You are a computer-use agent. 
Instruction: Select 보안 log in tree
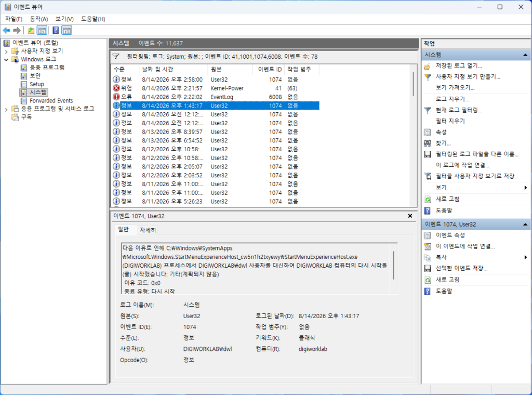pyautogui.click(x=35, y=76)
